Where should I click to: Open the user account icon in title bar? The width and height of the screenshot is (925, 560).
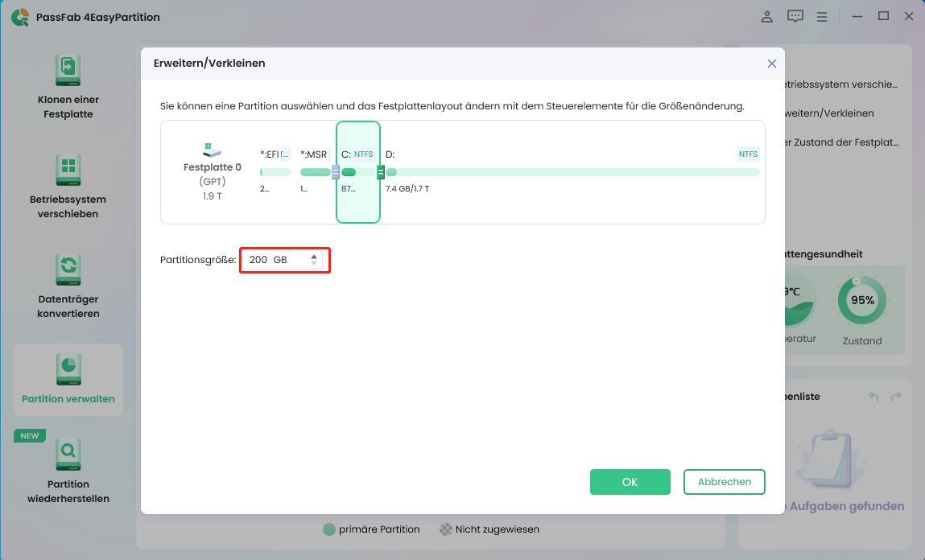[767, 17]
